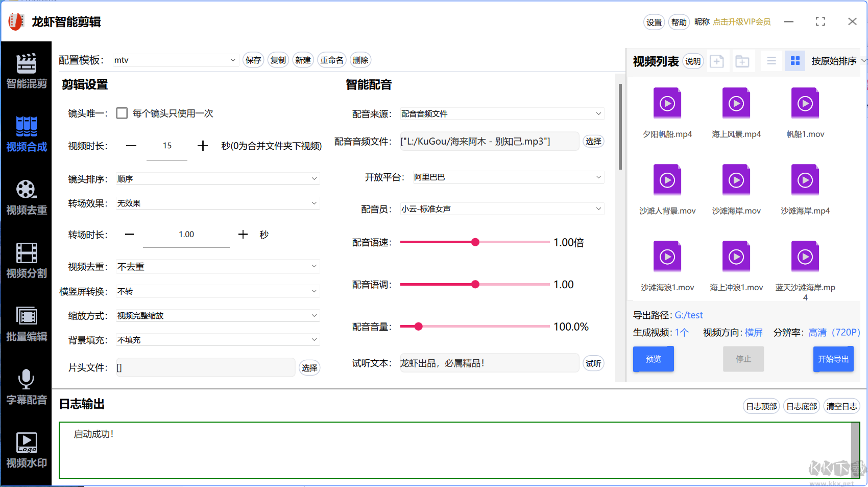Open the 视频水印 logo module

point(26,451)
